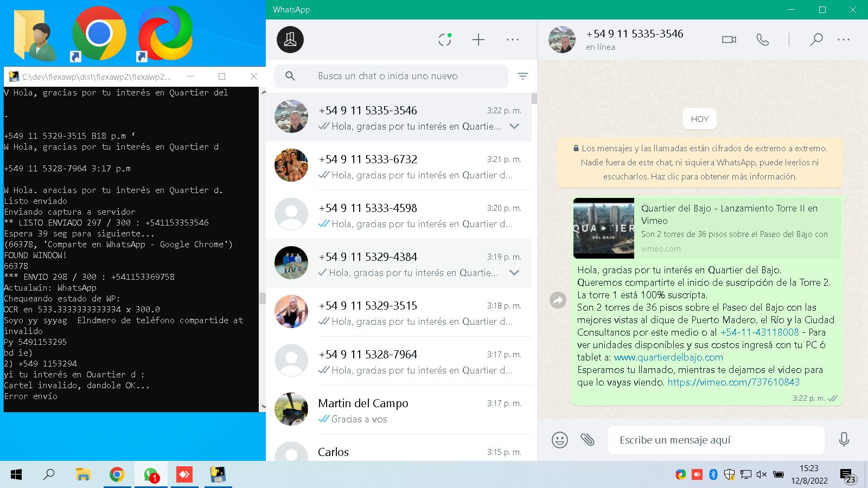The image size is (868, 488).
Task: Open the user folder desktop icon
Action: pos(34,34)
